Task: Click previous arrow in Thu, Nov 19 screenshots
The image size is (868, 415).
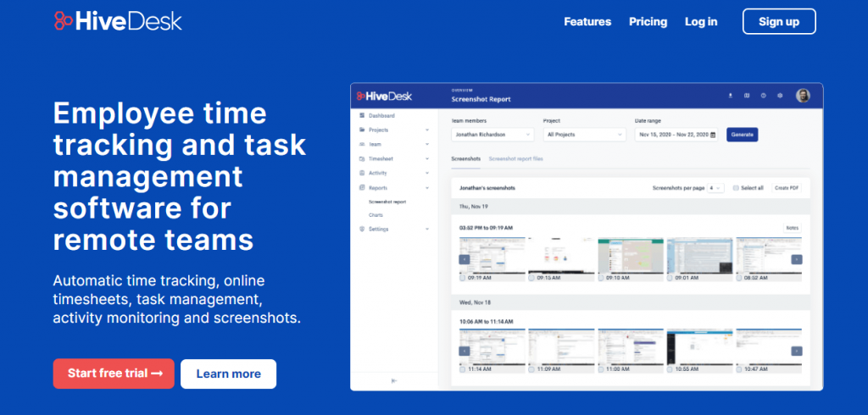Action: pyautogui.click(x=465, y=259)
